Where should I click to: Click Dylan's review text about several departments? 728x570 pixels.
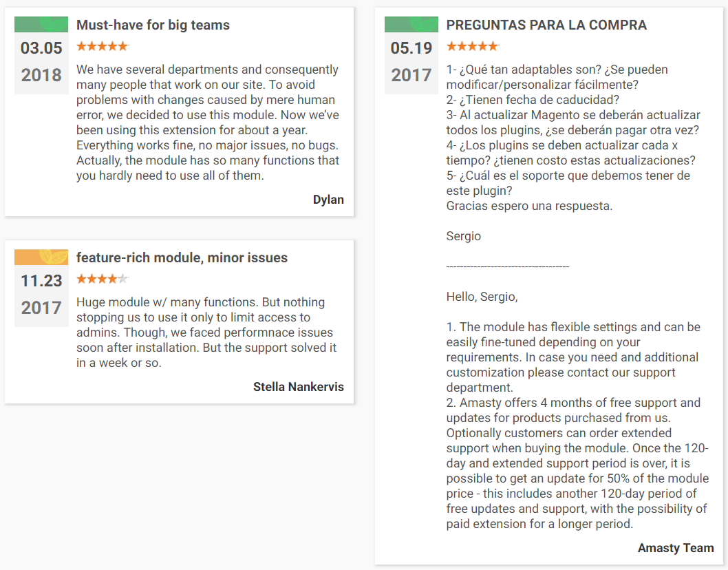click(x=208, y=123)
